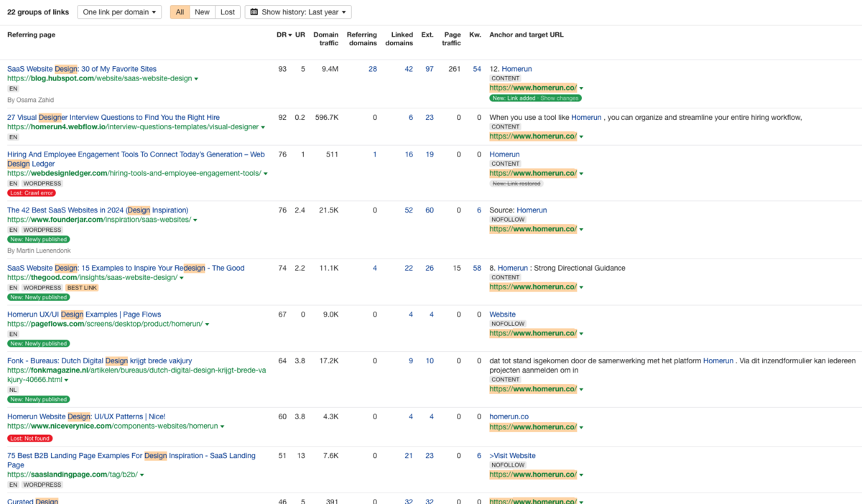Image resolution: width=862 pixels, height=504 pixels.
Task: Open the 28 referring domains for HubSpot
Action: point(372,69)
